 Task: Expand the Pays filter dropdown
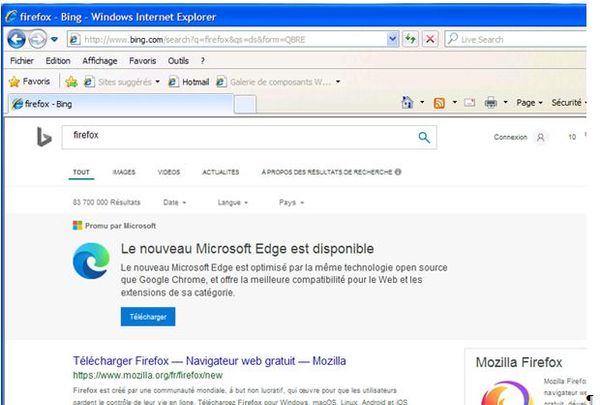(x=291, y=202)
